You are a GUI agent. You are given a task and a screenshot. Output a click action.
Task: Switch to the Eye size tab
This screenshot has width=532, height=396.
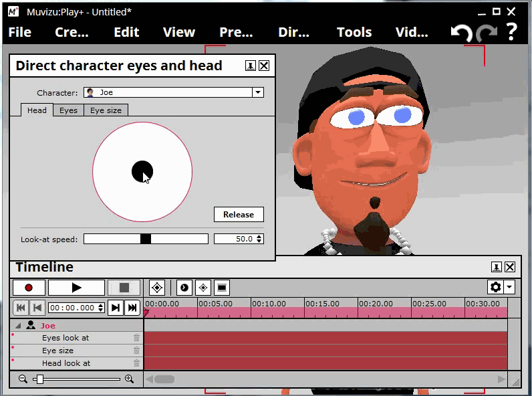(x=106, y=110)
